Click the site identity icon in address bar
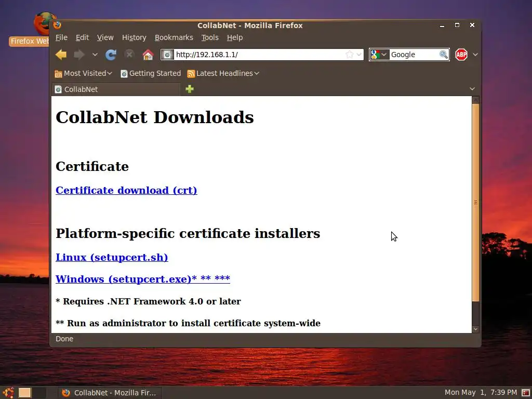532x399 pixels. (x=167, y=55)
